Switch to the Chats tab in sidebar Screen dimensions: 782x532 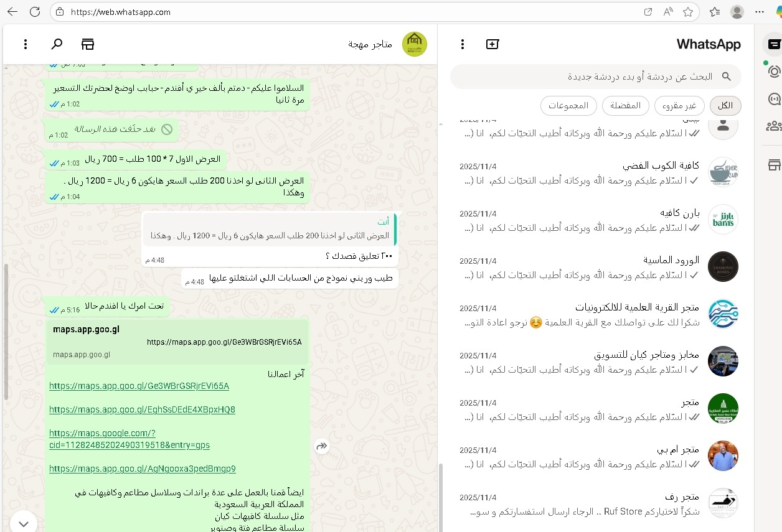(774, 44)
